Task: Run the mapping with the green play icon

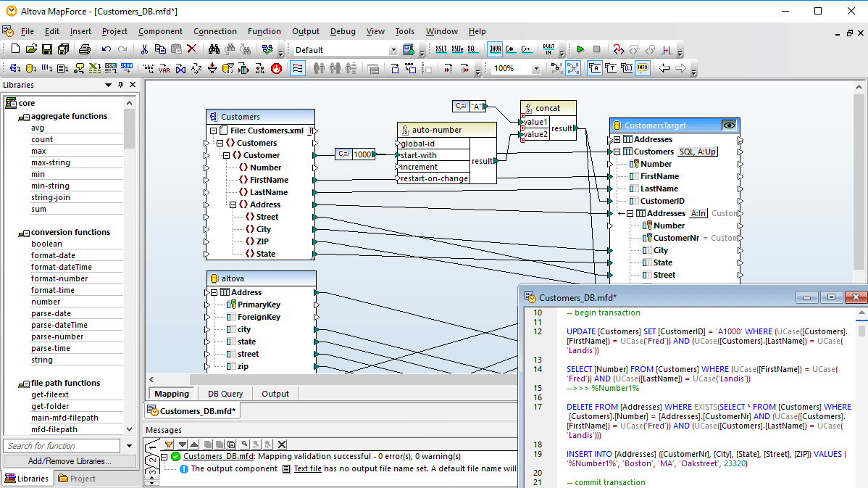Action: 581,49
